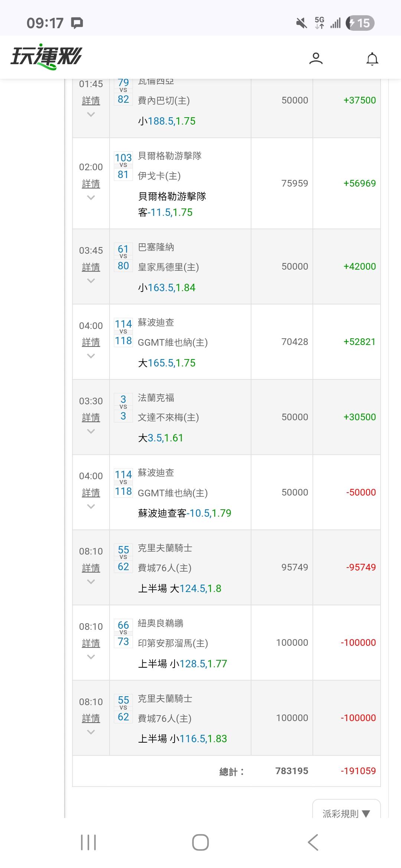The height and width of the screenshot is (868, 401).
Task: Open 詳情 link for 02:00 伊戈卡 game
Action: [91, 184]
